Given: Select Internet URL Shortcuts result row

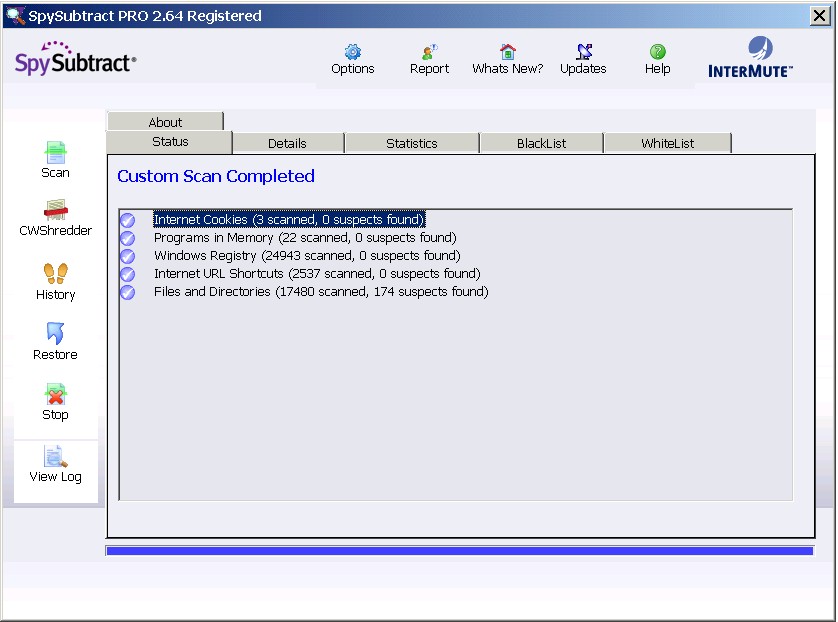Looking at the screenshot, I should click(317, 274).
